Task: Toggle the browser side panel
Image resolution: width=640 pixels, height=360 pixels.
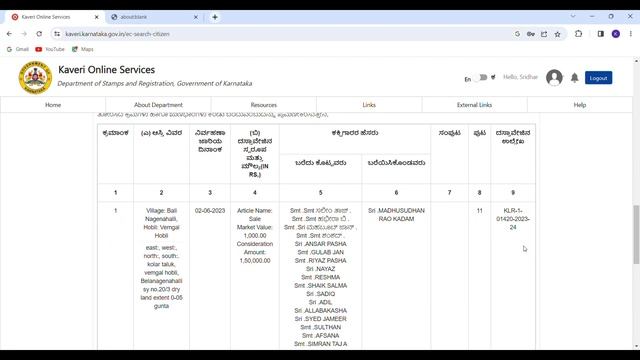Action: click(600, 34)
